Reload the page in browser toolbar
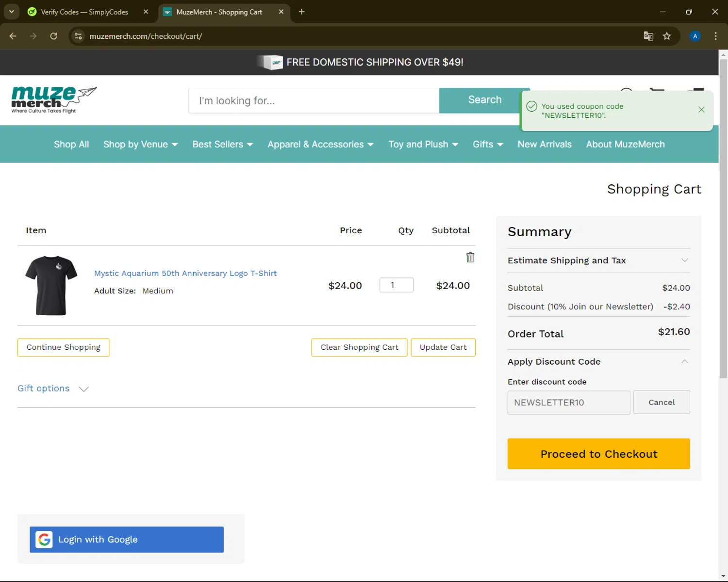The image size is (728, 582). pos(53,36)
